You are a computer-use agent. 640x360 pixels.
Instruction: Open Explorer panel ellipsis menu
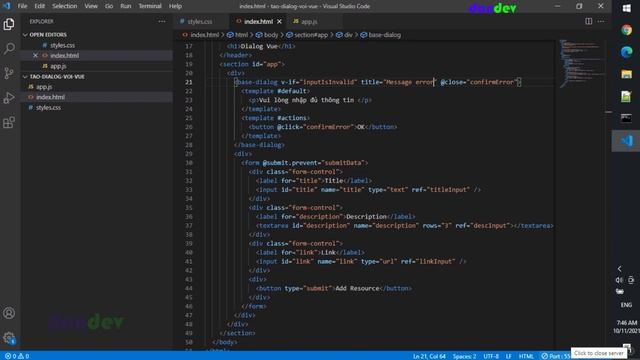[162, 21]
